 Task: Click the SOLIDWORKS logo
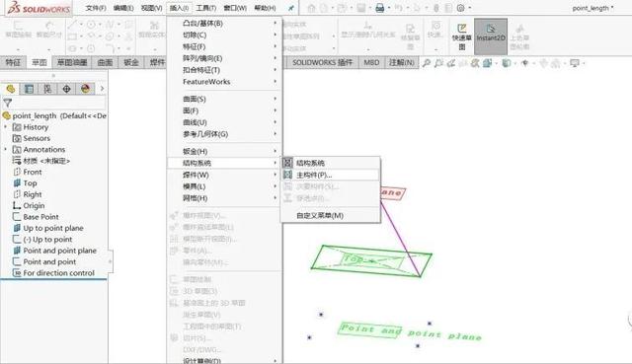[39, 8]
